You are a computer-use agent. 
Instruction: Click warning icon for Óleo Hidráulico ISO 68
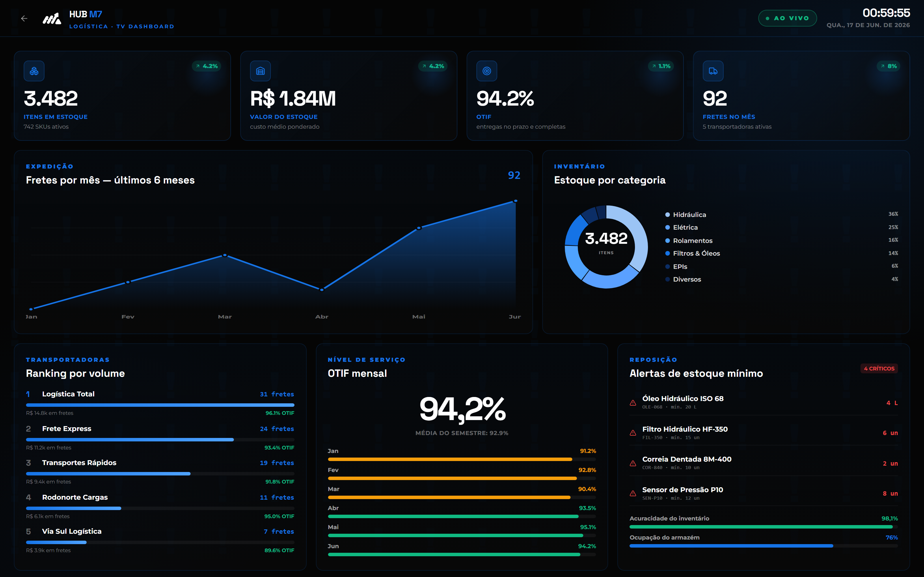633,403
